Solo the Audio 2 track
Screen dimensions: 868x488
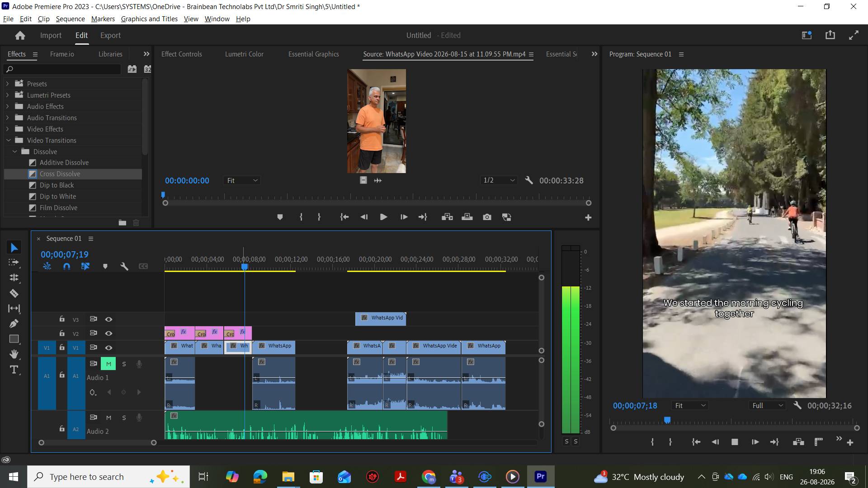click(124, 418)
